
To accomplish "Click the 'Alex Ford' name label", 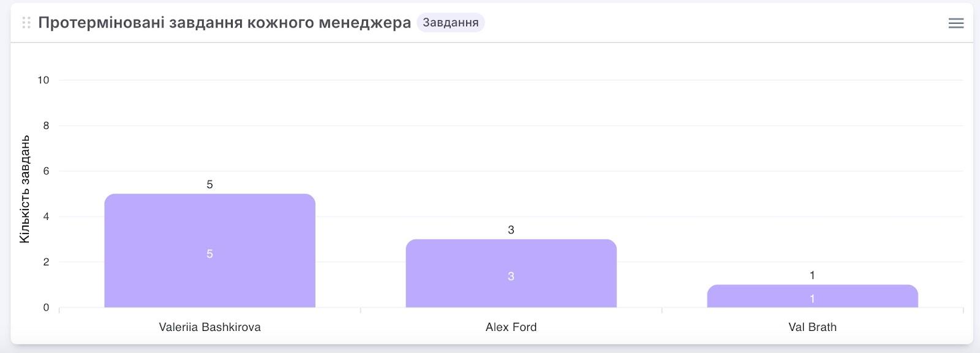I will (511, 327).
